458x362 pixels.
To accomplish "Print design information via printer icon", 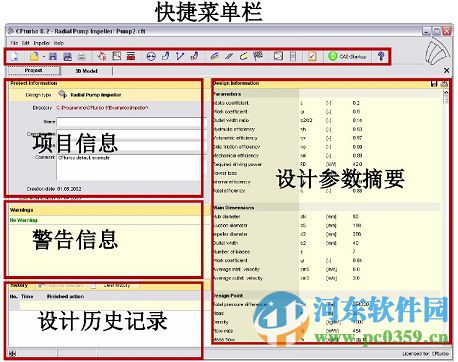I will tap(444, 84).
